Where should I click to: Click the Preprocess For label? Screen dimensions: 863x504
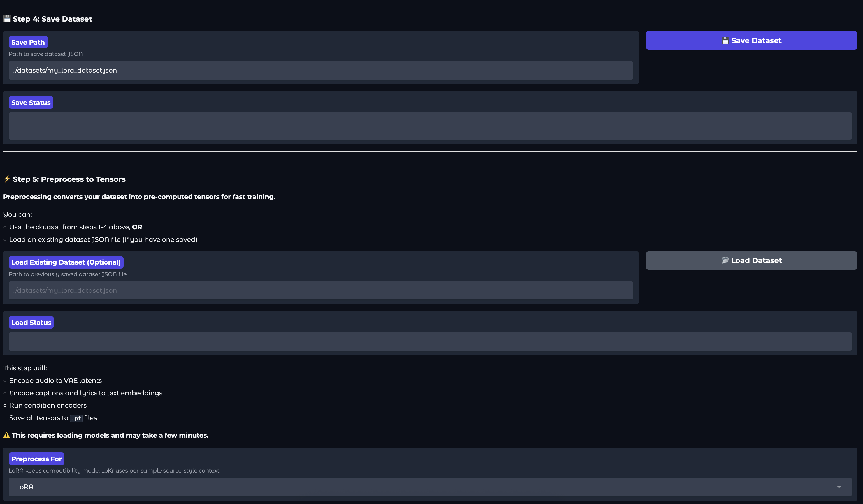36,459
